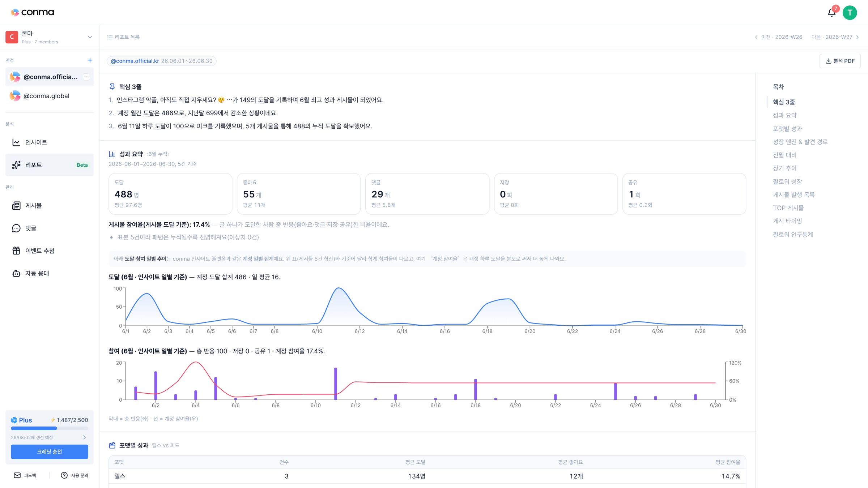Click the clapperboard icon beside 포맷별 성과
Viewport: 868px width, 488px height.
[x=112, y=445]
